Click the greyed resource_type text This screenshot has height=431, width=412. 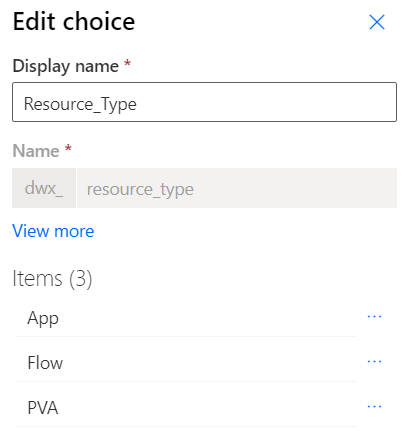[x=140, y=190]
